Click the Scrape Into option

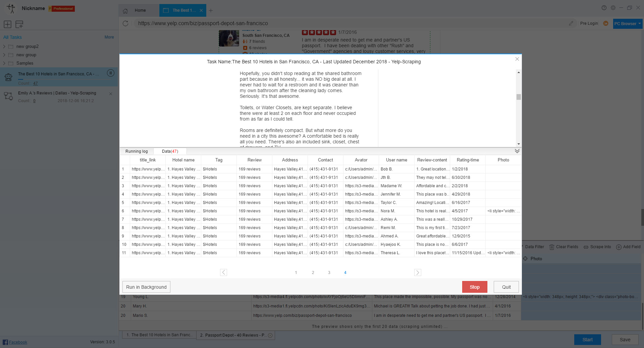click(597, 247)
